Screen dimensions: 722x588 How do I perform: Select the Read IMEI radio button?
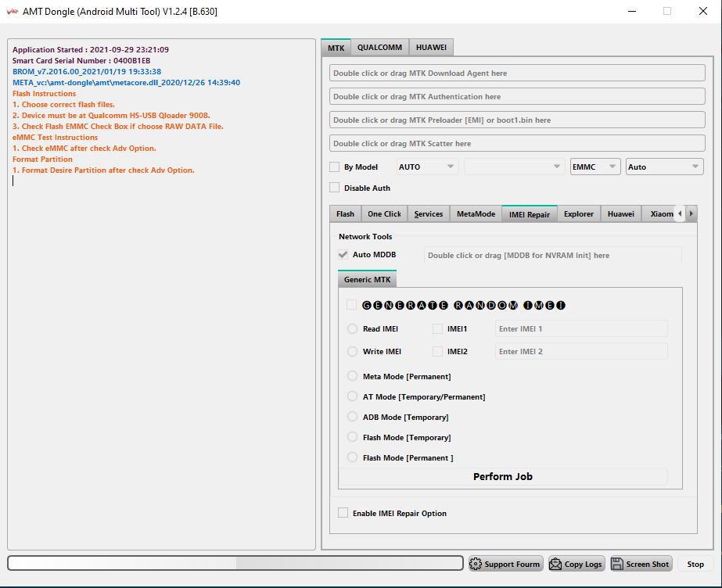pyautogui.click(x=353, y=329)
